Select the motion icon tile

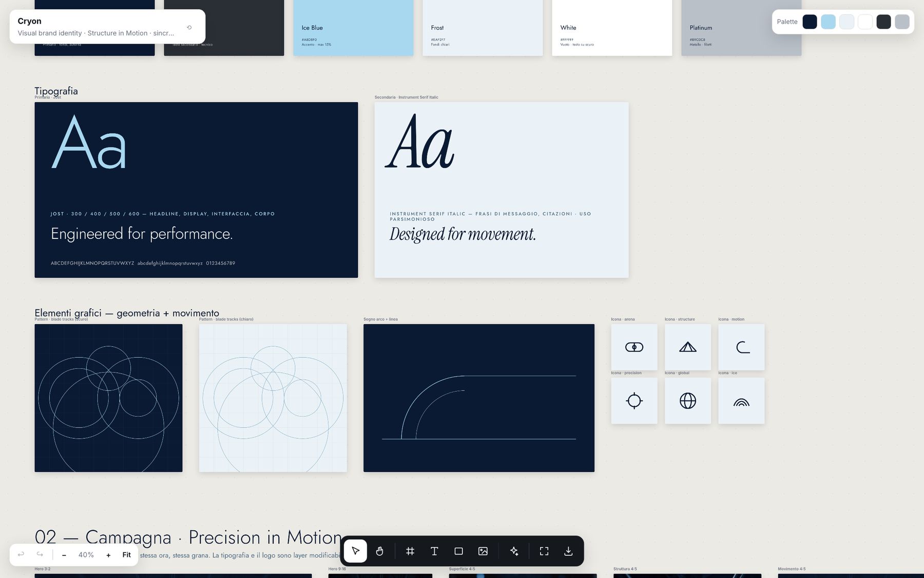(741, 347)
